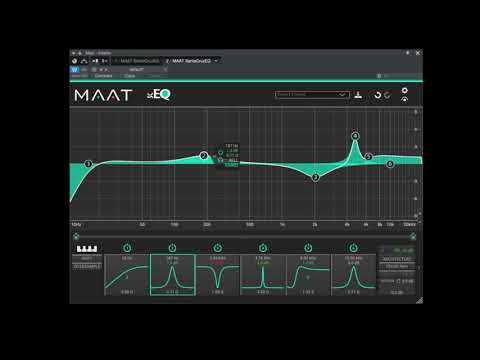Select the band 4 narrow peak panel
Viewport: 480px width, 360px height.
263,275
